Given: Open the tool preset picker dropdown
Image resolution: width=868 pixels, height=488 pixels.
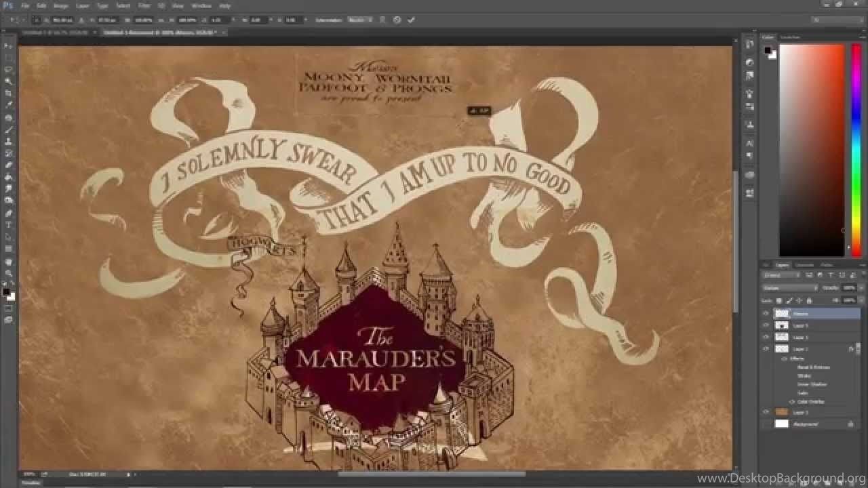Looking at the screenshot, I should [x=16, y=20].
